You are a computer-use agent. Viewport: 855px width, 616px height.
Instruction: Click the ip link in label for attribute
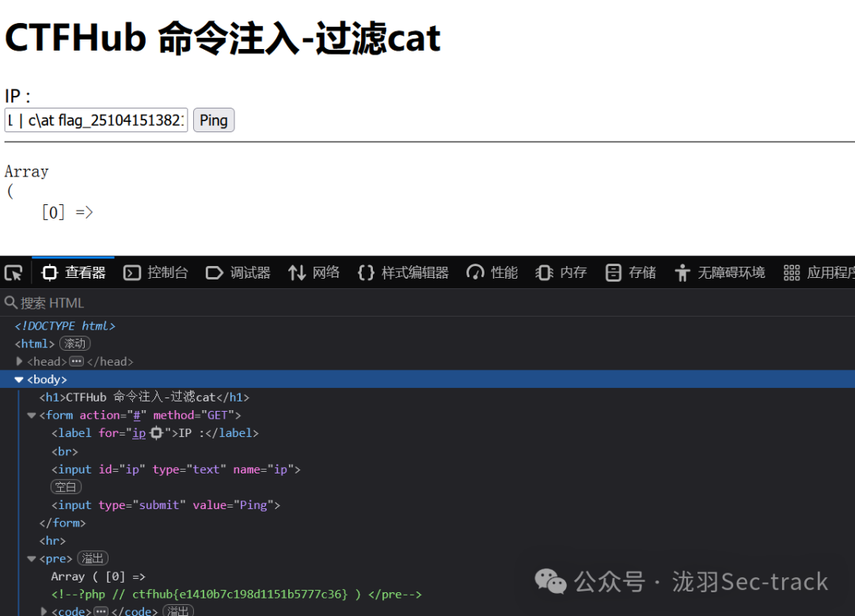[x=139, y=433]
